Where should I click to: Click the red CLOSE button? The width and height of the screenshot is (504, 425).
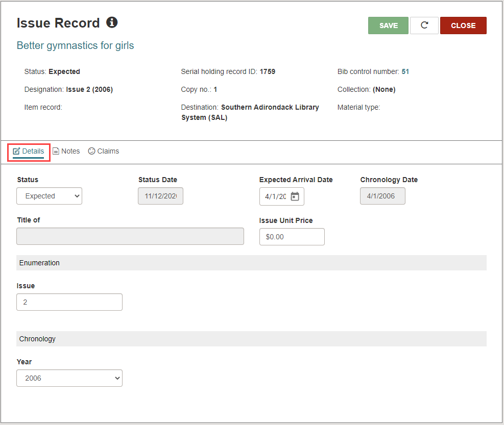pos(463,26)
